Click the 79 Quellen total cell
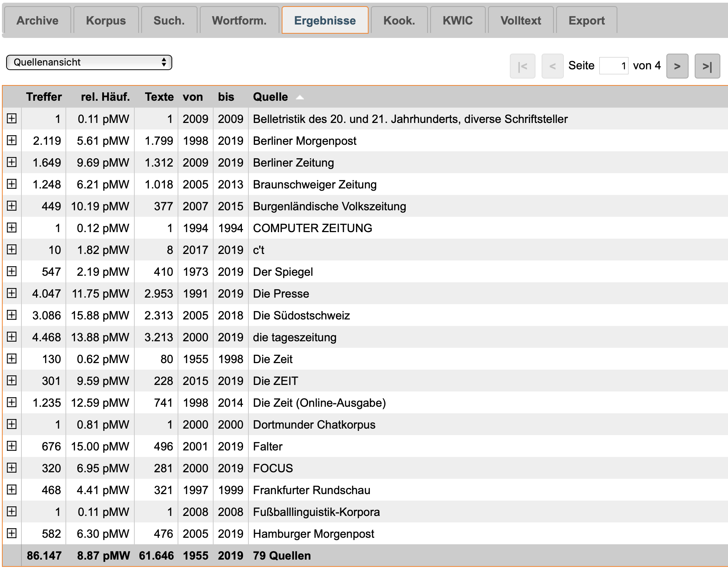728x573 pixels. pos(282,556)
